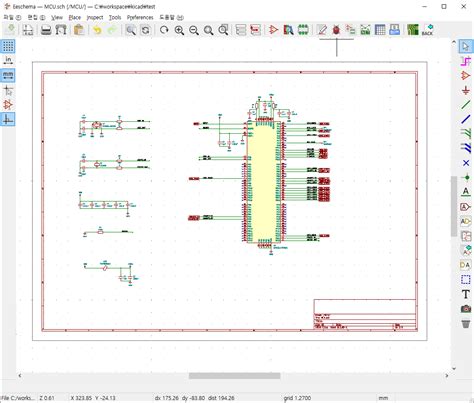Toggle hidden pins display
The height and width of the screenshot is (403, 474).
(x=8, y=105)
